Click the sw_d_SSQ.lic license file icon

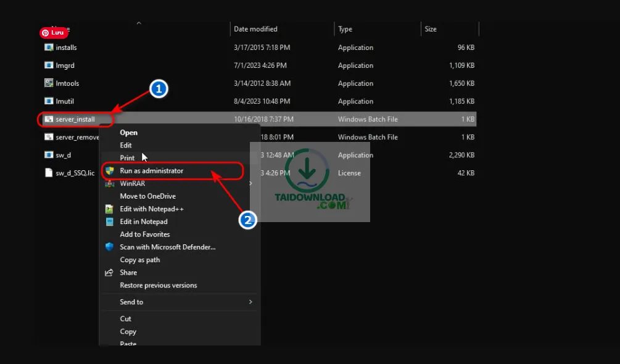pos(49,173)
